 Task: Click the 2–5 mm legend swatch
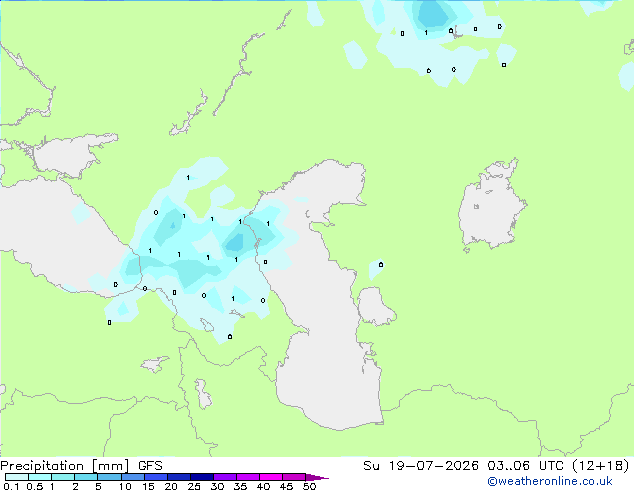tap(86, 477)
